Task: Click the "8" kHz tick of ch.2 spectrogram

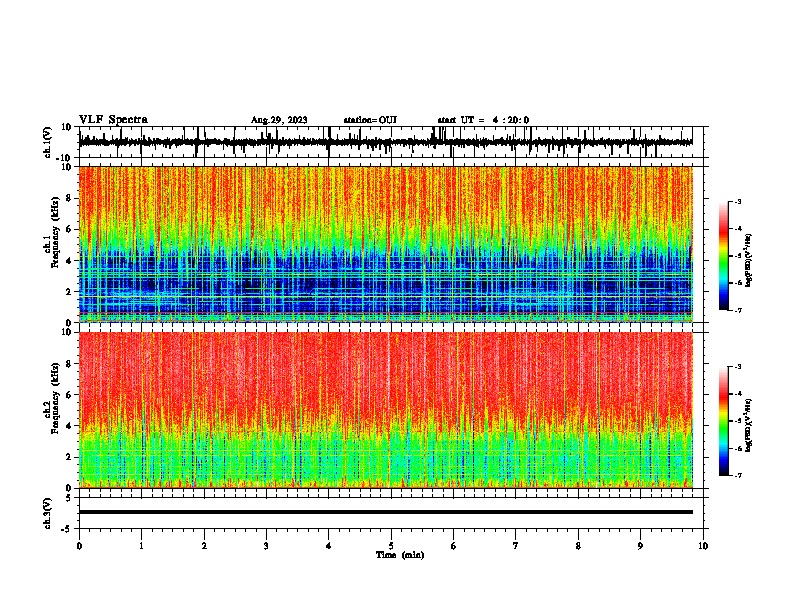Action: coord(69,364)
